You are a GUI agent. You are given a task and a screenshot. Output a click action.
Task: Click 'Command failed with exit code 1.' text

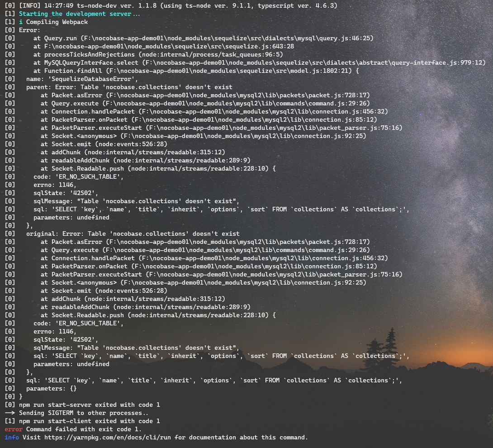(84, 429)
